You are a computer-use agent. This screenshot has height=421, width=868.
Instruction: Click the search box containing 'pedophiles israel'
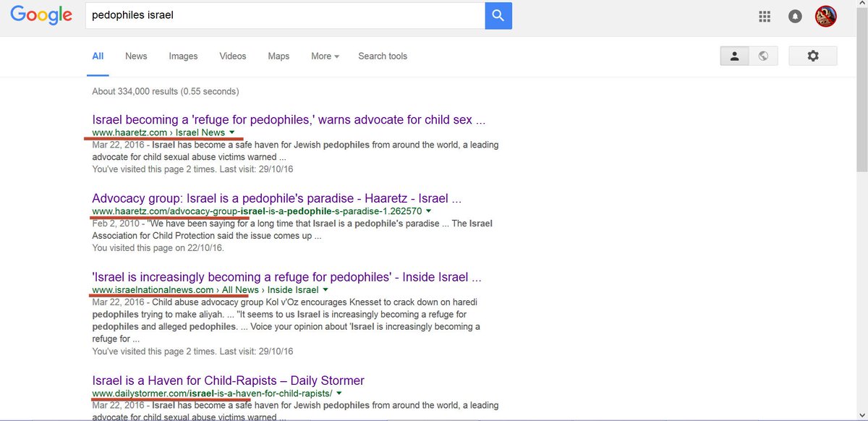285,15
